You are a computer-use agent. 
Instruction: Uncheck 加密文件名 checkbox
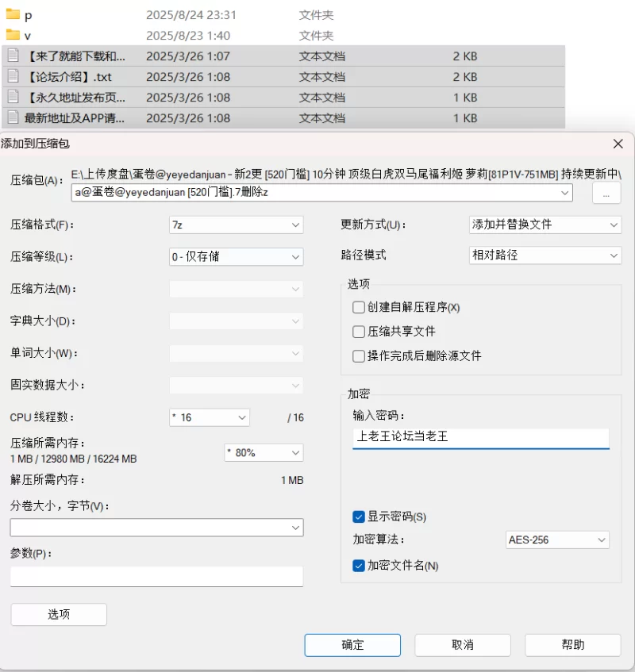coord(359,566)
